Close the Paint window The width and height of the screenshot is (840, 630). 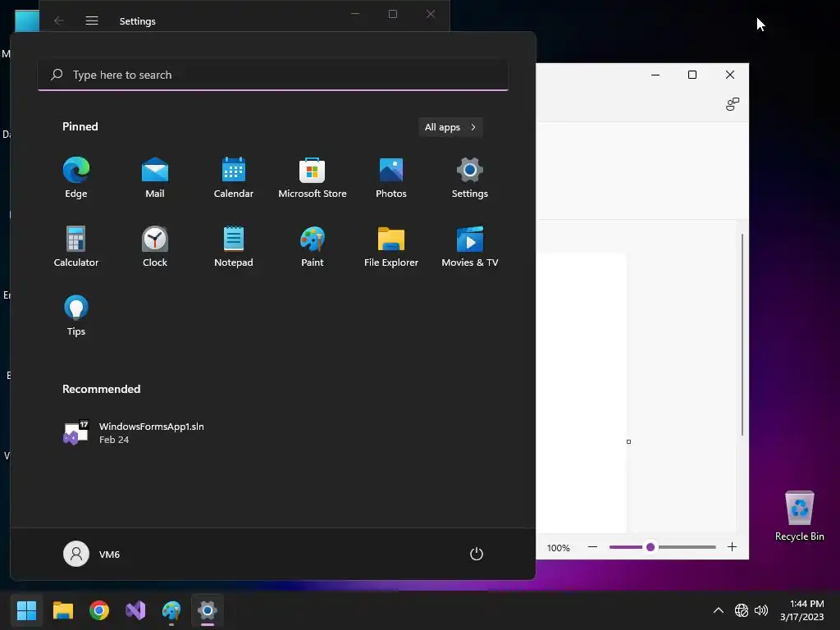(x=729, y=75)
